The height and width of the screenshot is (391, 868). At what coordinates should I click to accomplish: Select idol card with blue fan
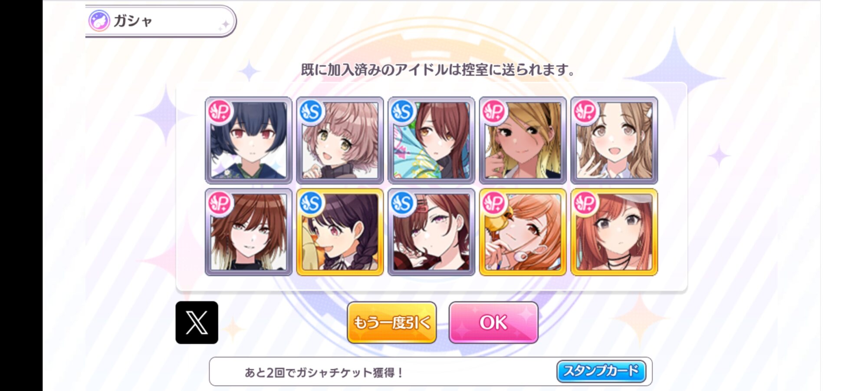[x=431, y=140]
